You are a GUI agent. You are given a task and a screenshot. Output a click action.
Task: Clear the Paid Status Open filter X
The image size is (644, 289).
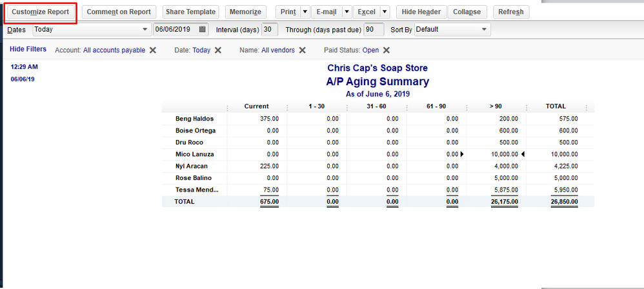tap(387, 50)
